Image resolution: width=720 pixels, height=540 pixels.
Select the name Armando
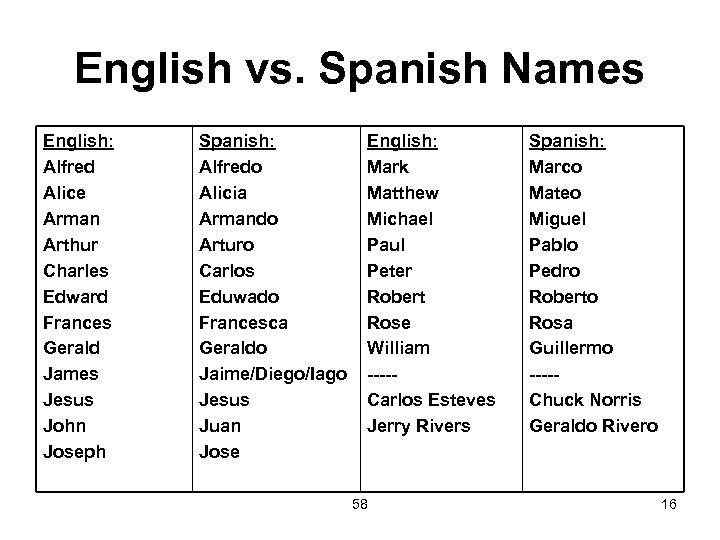tap(240, 218)
